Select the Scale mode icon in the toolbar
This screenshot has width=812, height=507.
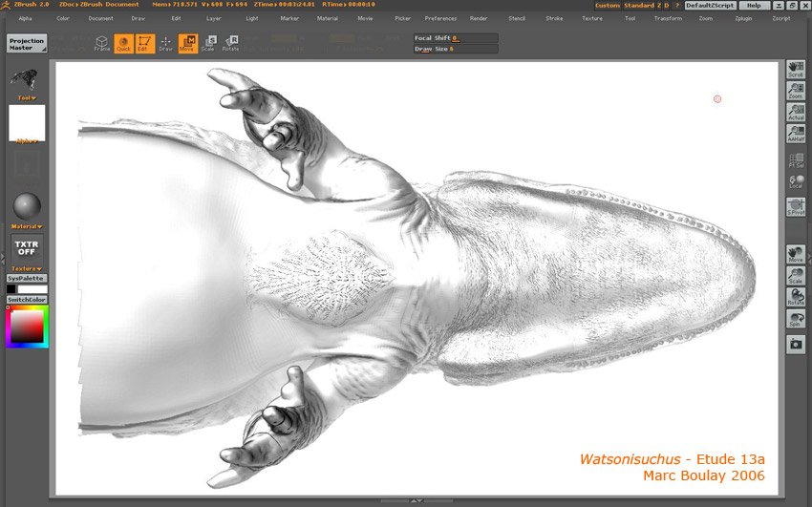[x=208, y=44]
